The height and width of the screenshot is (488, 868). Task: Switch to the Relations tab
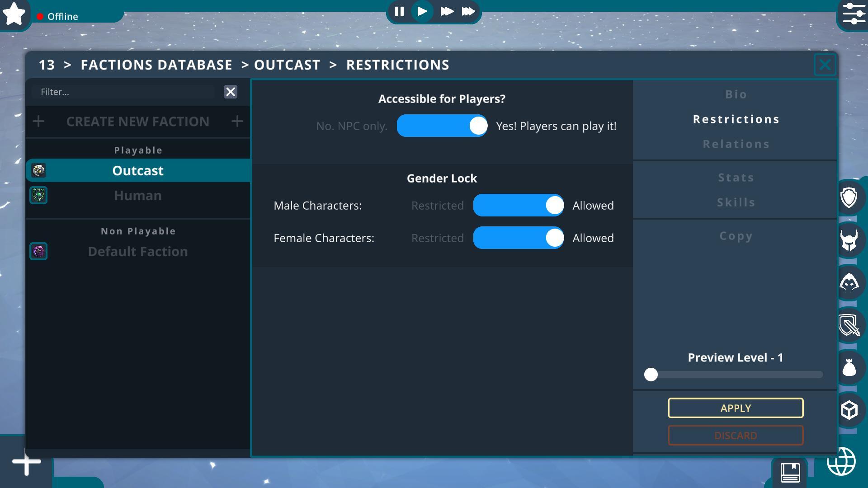(736, 144)
